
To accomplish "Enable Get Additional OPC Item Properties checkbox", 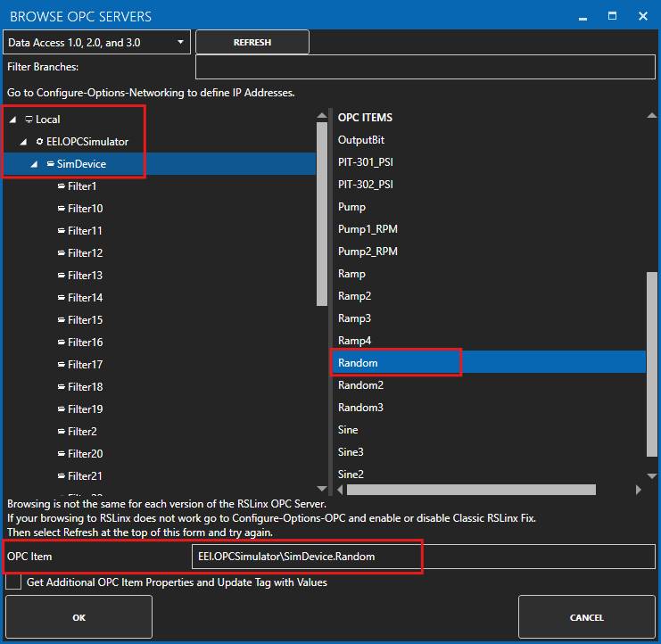I will [x=13, y=582].
